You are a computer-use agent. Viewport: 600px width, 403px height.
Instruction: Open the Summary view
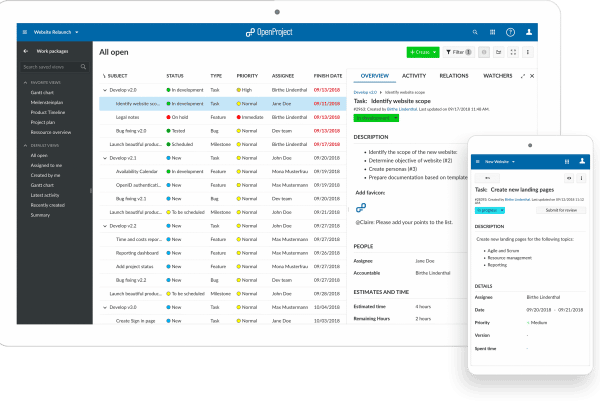[40, 215]
